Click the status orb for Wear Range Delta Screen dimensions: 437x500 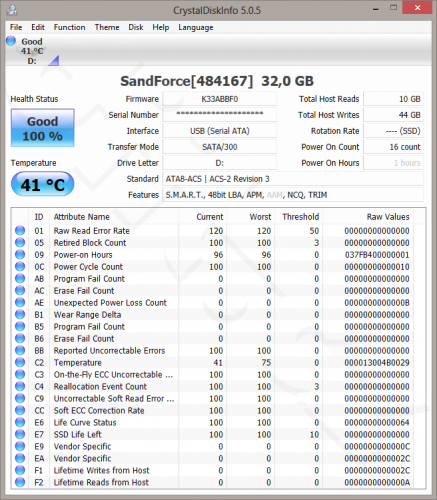[20, 315]
